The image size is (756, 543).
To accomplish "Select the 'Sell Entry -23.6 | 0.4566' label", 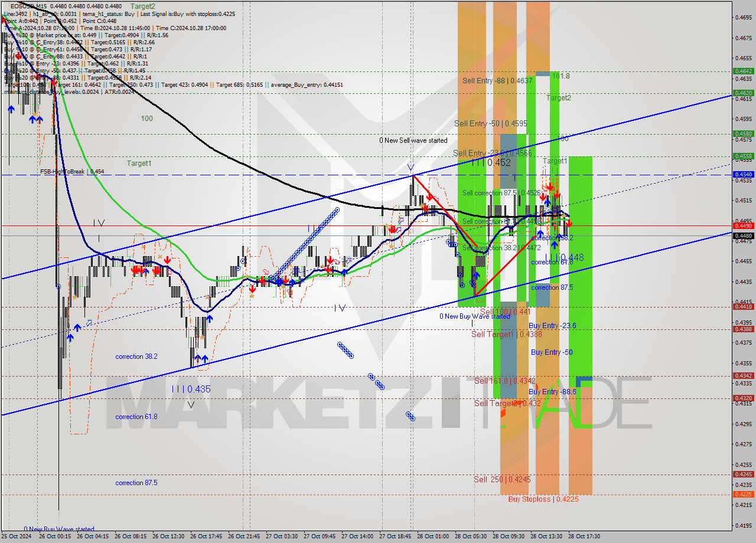I will (x=493, y=153).
